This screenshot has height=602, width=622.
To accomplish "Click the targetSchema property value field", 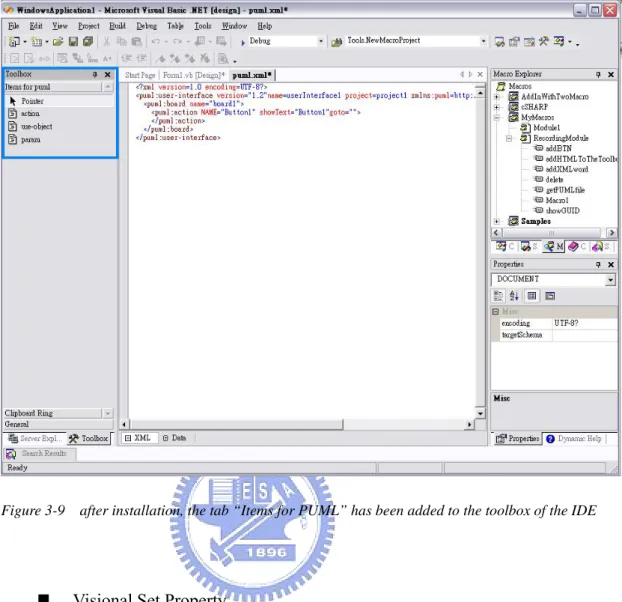I will click(584, 335).
